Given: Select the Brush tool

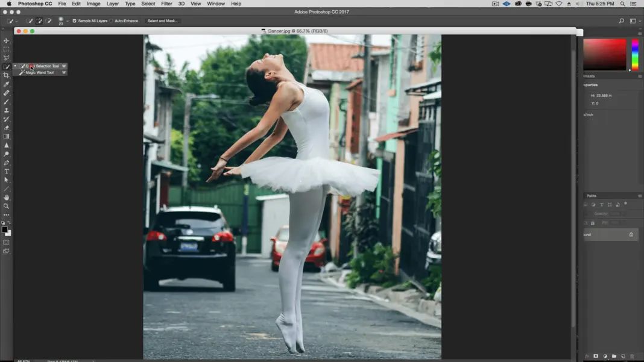Looking at the screenshot, I should pyautogui.click(x=6, y=102).
